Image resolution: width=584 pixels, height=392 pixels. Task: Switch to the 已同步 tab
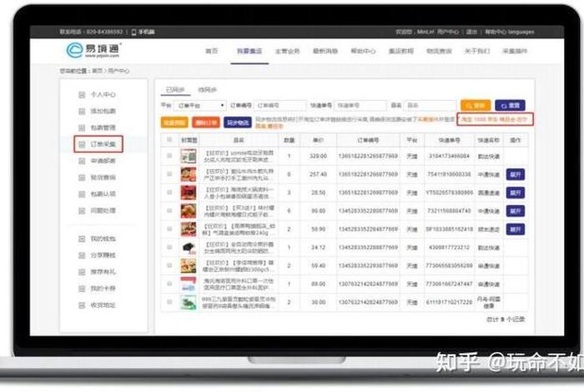[x=175, y=90]
